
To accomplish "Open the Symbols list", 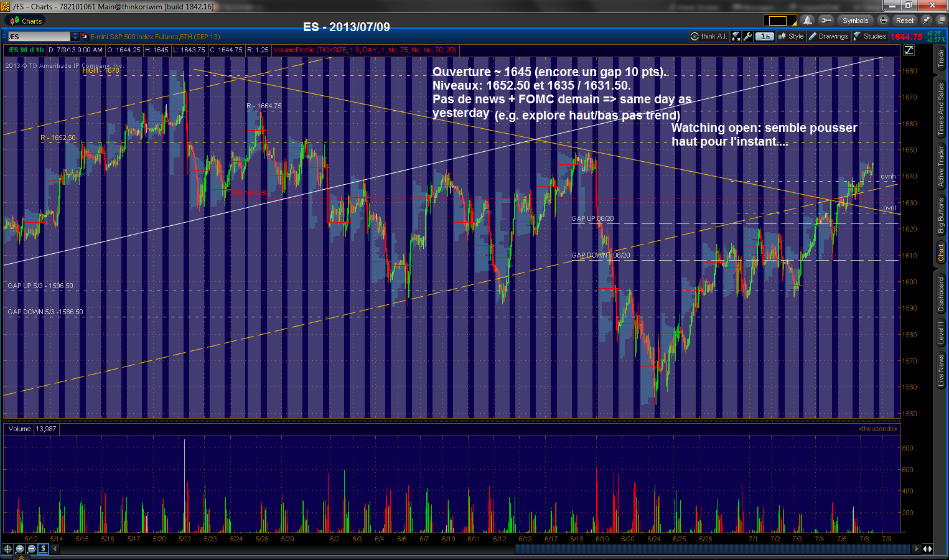I will tap(855, 21).
